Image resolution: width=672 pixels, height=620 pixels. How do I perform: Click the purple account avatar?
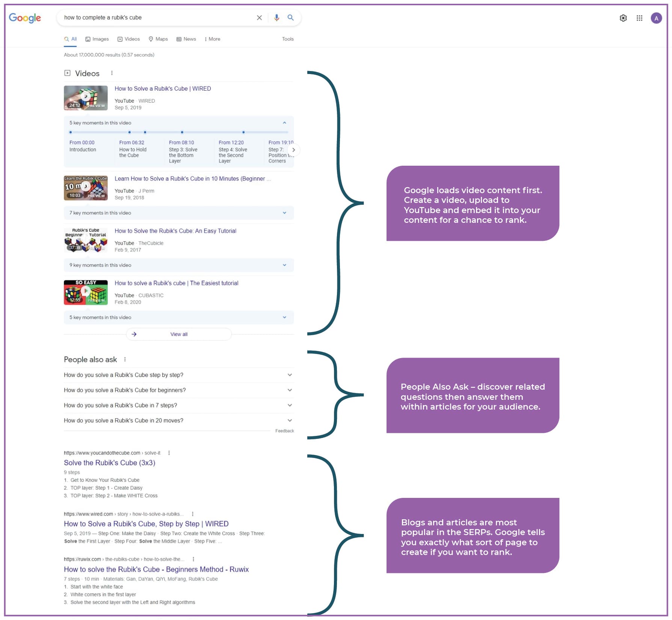click(x=656, y=18)
